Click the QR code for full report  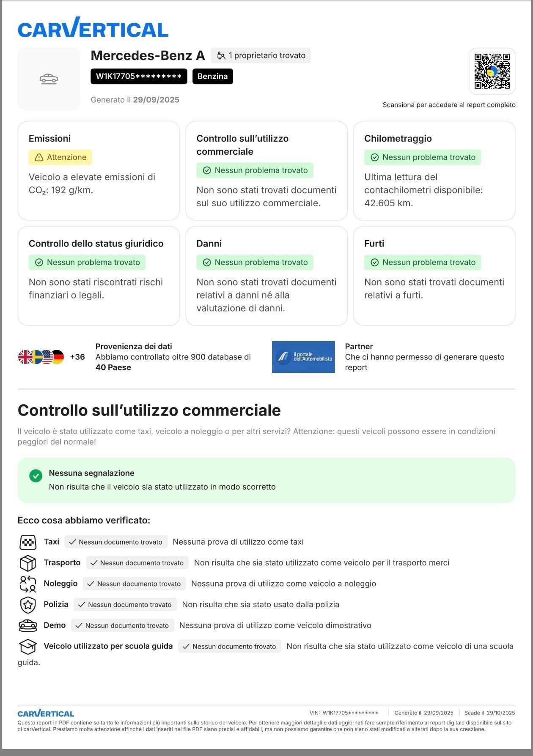[x=492, y=71]
